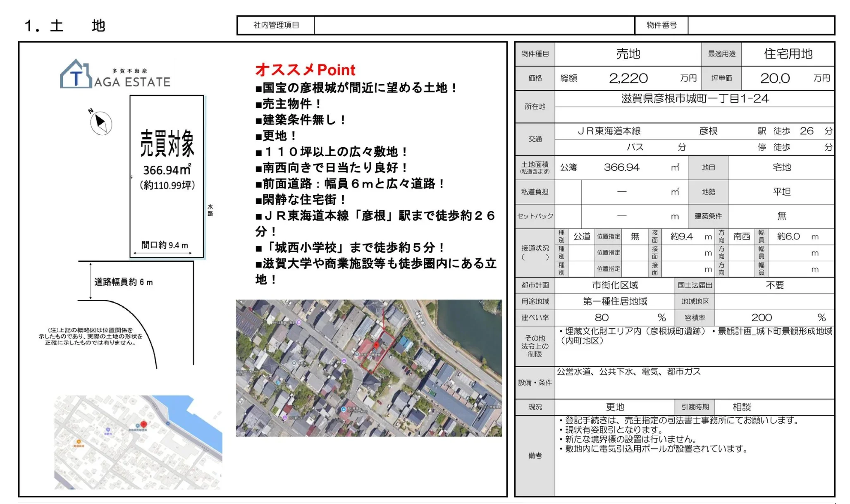850x504 pixels.
Task: Click the blue marker near aerial photo bottom
Action: click(344, 409)
